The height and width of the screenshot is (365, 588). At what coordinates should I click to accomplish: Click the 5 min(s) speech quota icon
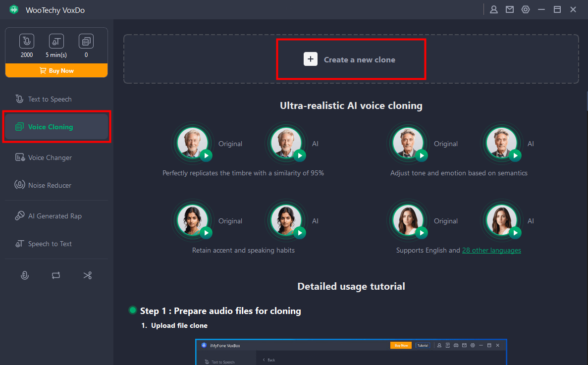click(x=56, y=41)
